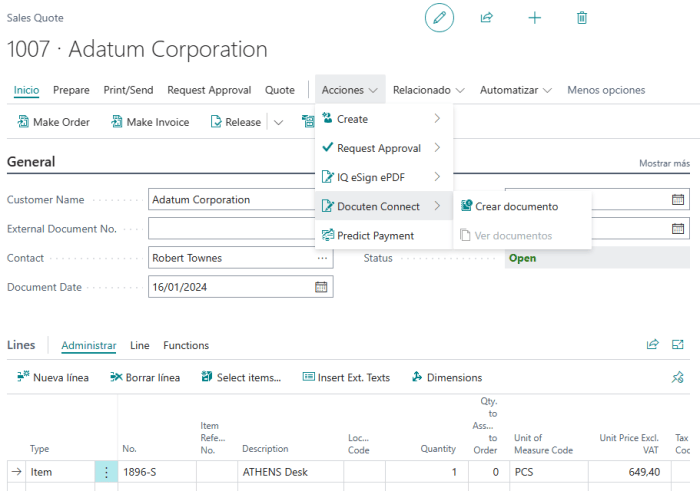Click Nueva línea button
This screenshot has height=491, width=700.
click(x=53, y=377)
